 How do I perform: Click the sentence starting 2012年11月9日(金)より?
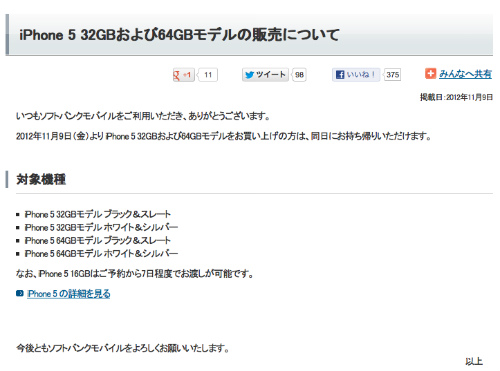pos(224,136)
